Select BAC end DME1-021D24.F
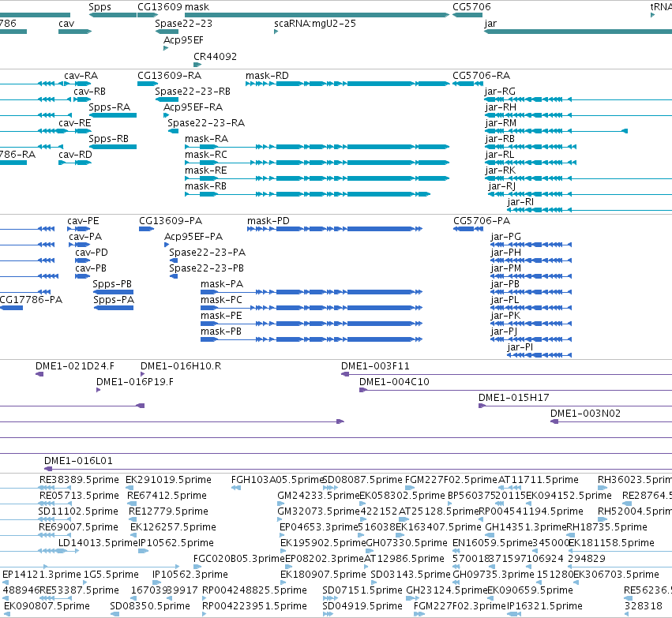672x618 pixels. (39, 374)
